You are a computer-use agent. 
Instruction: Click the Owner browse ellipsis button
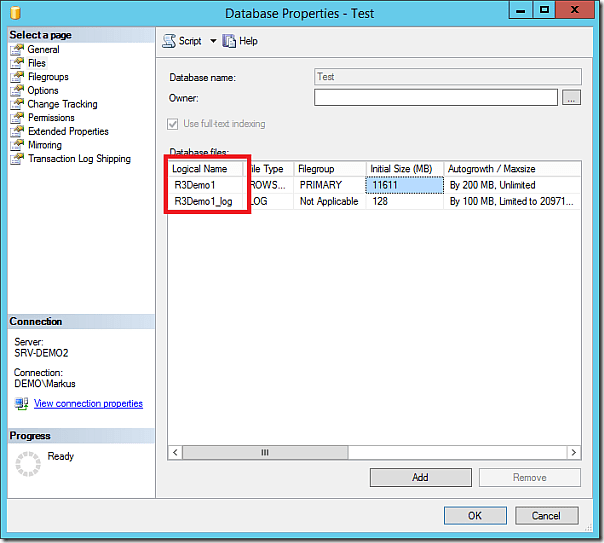pos(571,97)
